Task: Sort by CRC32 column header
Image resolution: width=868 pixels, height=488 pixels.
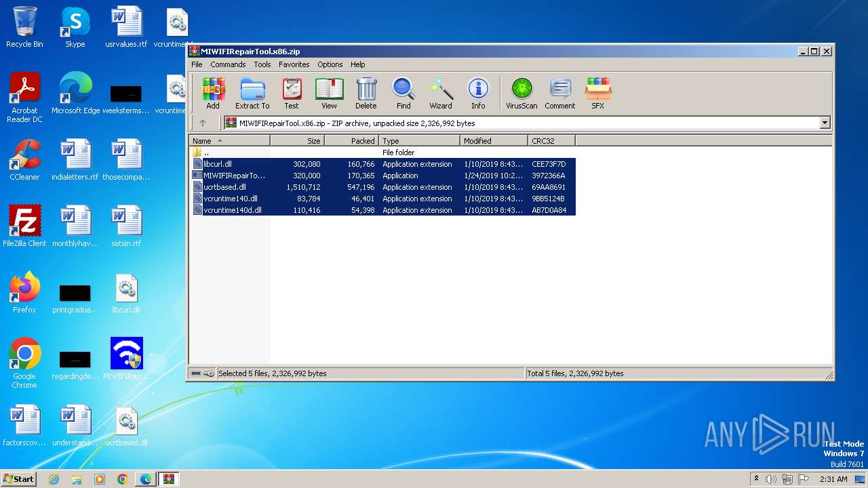Action: point(552,141)
